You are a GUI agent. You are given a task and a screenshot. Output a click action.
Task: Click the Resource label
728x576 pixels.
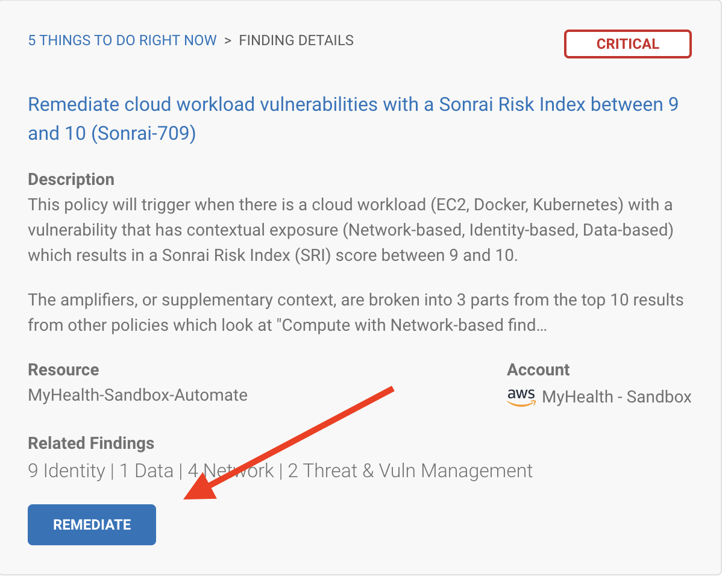pyautogui.click(x=63, y=369)
